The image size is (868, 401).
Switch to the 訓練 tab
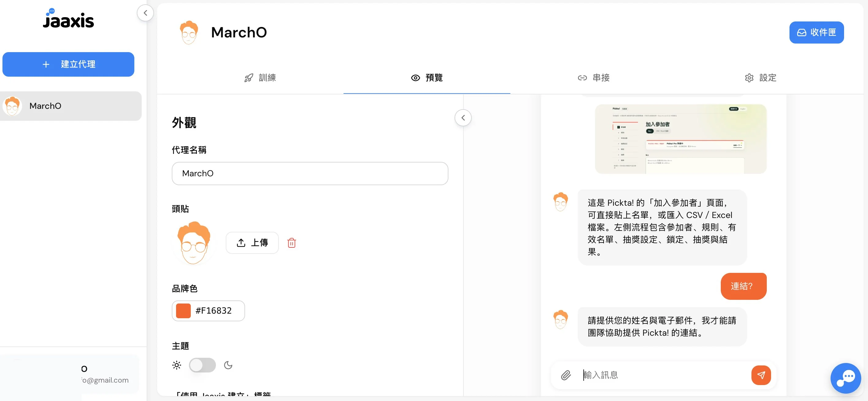tap(260, 78)
